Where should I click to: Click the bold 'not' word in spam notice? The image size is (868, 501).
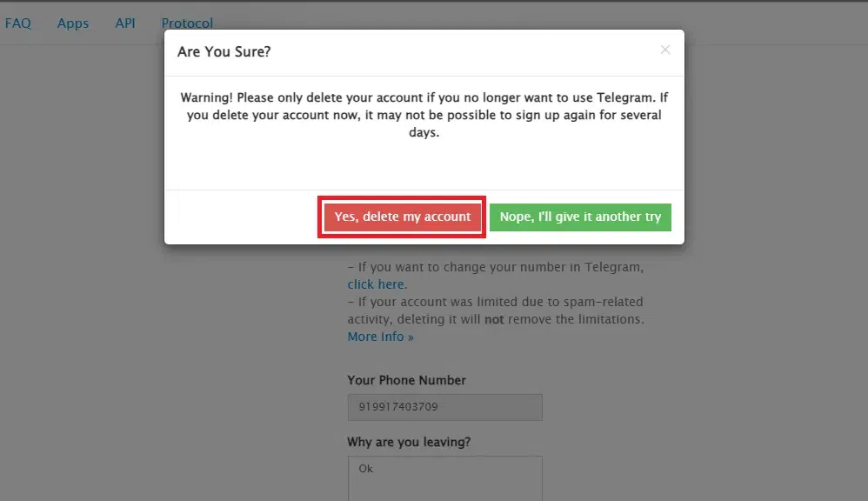[x=494, y=319]
